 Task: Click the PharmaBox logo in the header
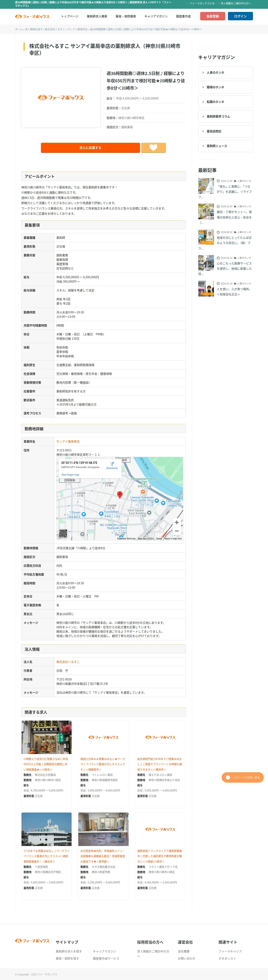(32, 16)
